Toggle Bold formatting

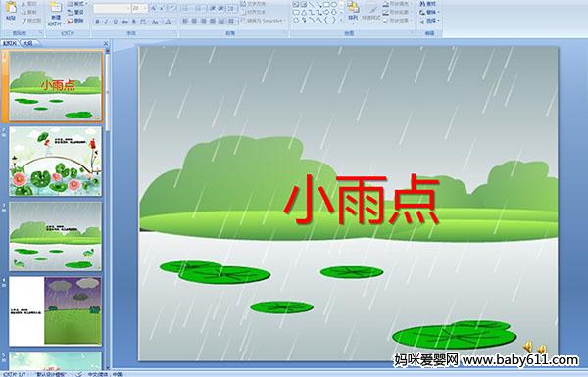(97, 22)
